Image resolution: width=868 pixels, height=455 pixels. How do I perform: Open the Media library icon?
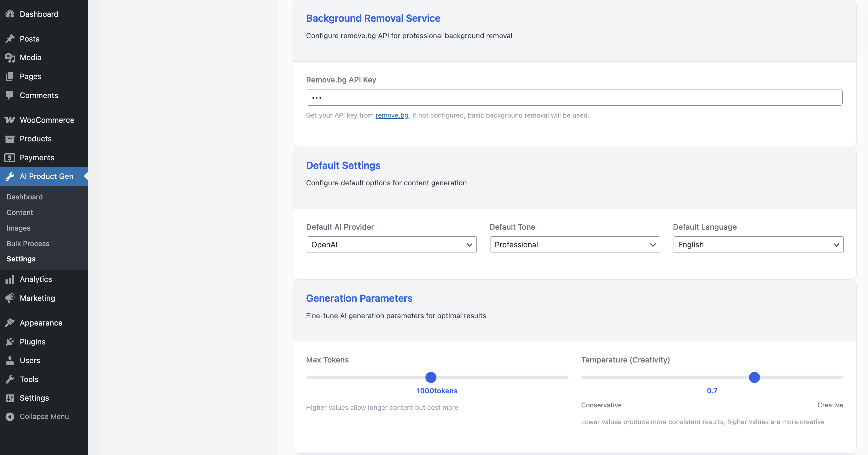(x=10, y=57)
